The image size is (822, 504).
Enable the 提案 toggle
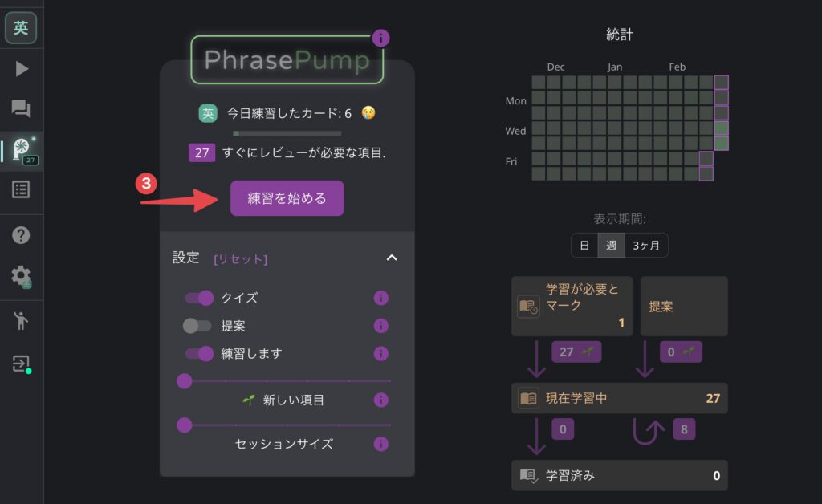[x=199, y=326]
